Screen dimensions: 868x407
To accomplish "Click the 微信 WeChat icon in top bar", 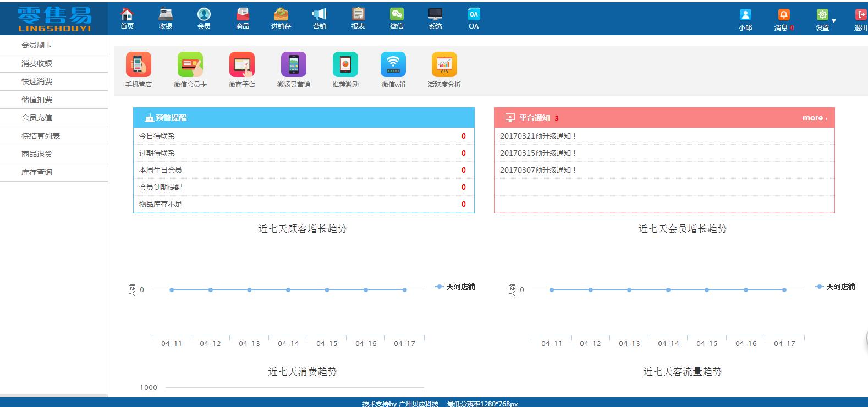I will (397, 14).
